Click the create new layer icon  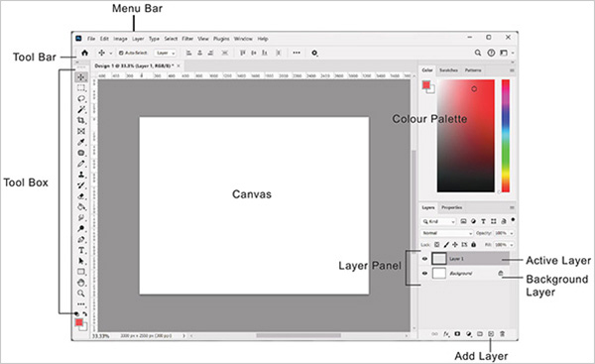[491, 334]
